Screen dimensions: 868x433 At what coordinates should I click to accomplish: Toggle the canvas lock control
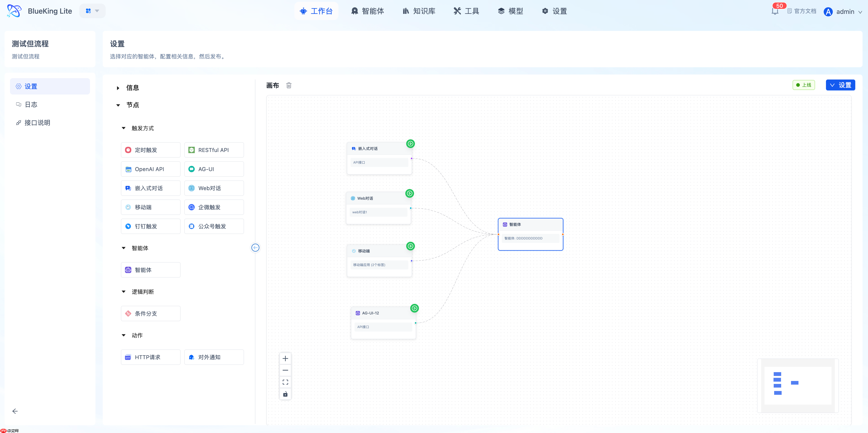tap(285, 394)
